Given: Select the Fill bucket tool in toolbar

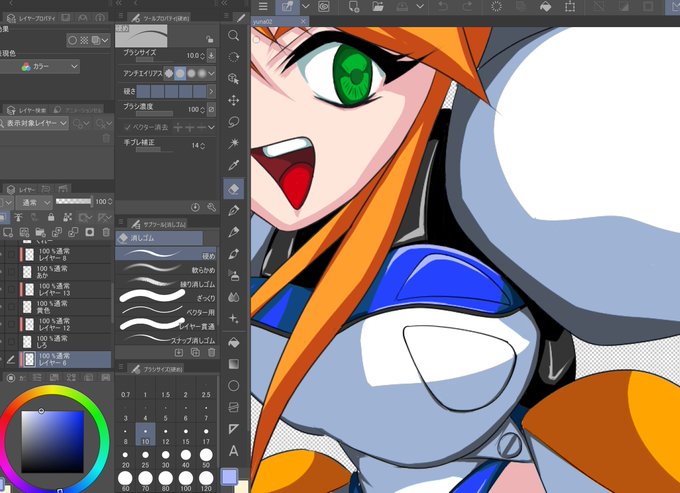Looking at the screenshot, I should [x=233, y=343].
